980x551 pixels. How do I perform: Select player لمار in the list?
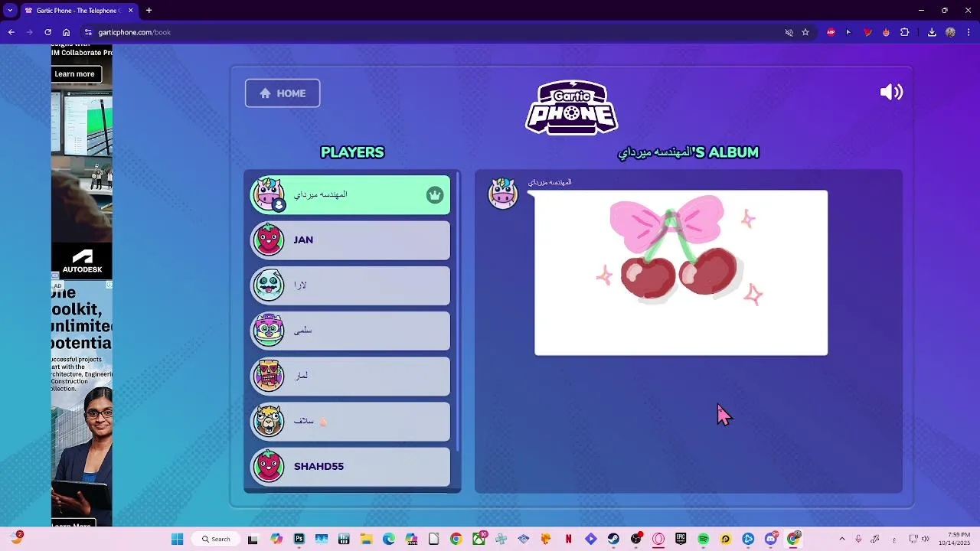pyautogui.click(x=351, y=376)
